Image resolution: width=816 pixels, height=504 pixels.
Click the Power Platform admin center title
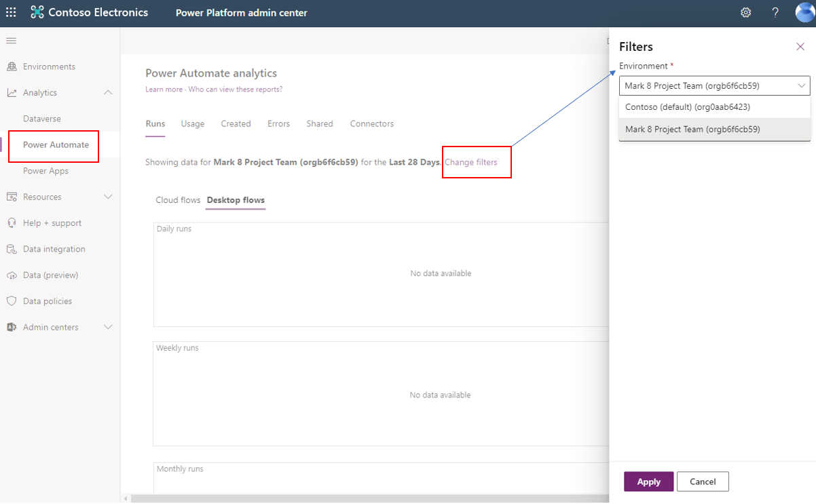(x=242, y=12)
